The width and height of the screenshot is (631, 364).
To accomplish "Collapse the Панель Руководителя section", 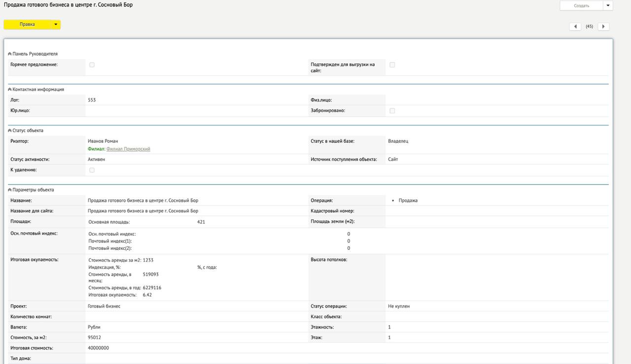I will pyautogui.click(x=10, y=54).
